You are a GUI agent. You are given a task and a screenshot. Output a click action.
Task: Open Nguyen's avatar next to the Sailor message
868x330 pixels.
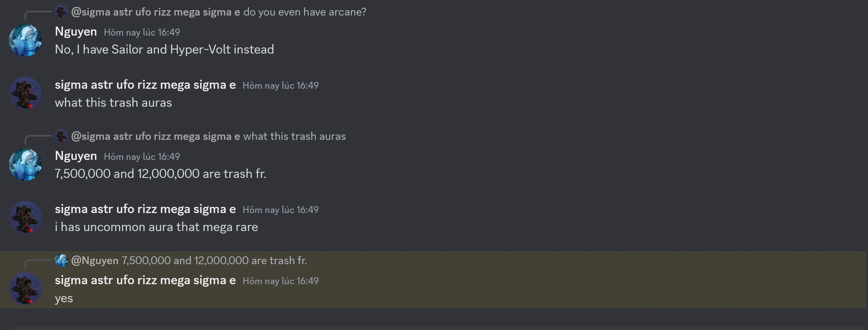(x=25, y=40)
